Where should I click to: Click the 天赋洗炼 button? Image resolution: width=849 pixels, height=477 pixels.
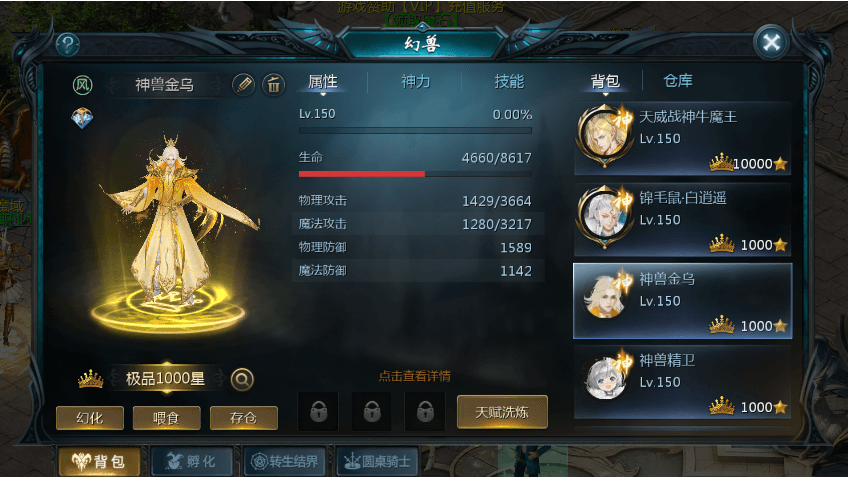[x=502, y=412]
